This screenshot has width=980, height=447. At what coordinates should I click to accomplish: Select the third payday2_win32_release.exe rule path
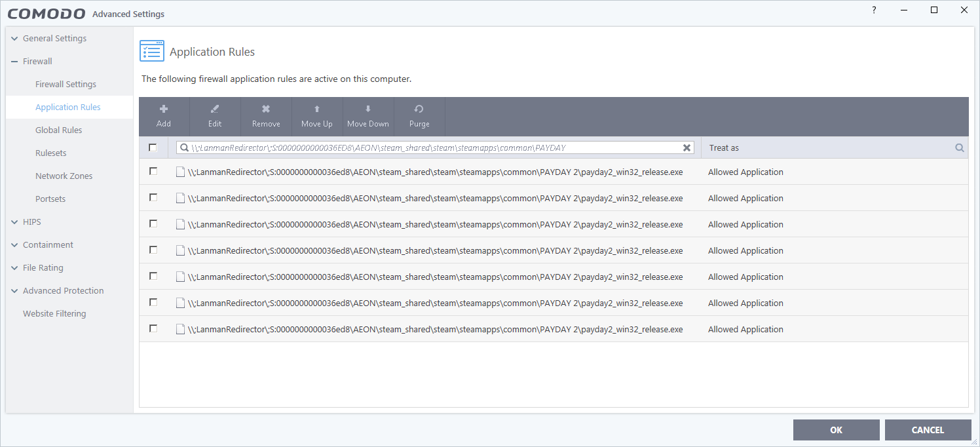click(435, 225)
